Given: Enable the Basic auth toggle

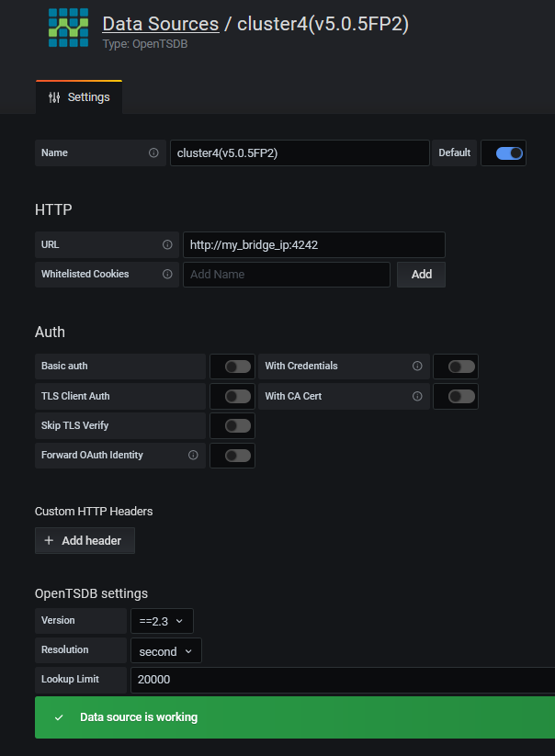Looking at the screenshot, I should click(237, 367).
